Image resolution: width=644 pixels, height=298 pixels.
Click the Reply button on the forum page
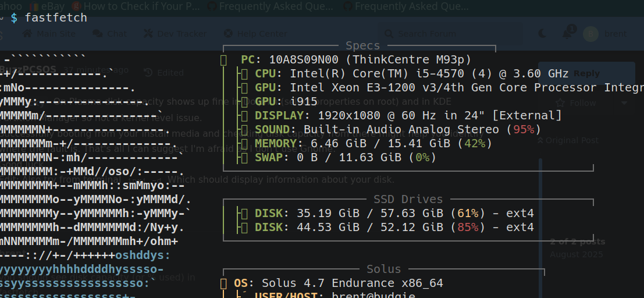point(586,73)
